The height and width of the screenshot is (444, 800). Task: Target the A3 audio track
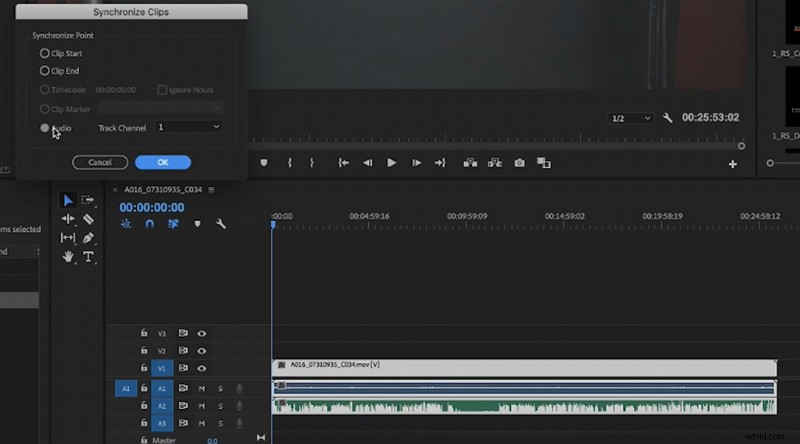162,424
